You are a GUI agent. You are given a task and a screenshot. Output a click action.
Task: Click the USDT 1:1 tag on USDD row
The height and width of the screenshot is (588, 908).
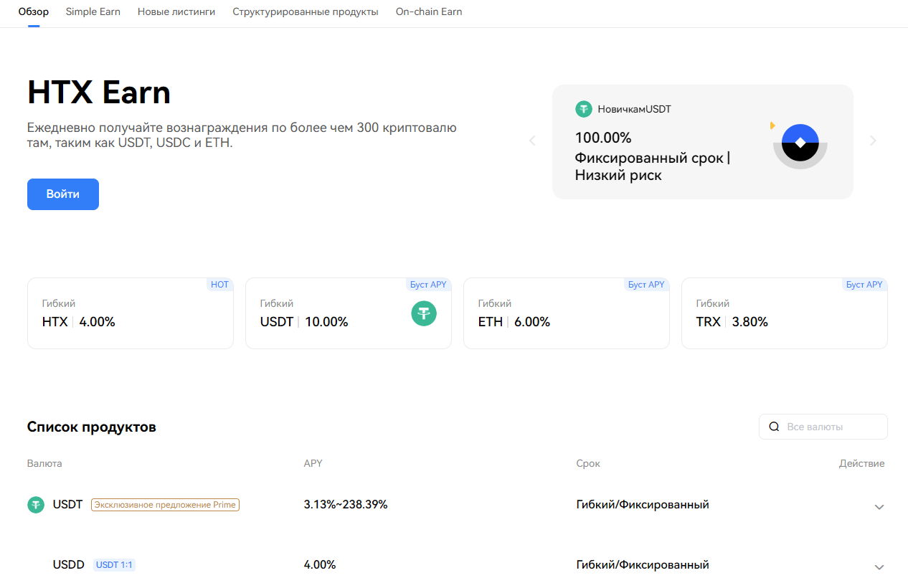[x=114, y=565]
